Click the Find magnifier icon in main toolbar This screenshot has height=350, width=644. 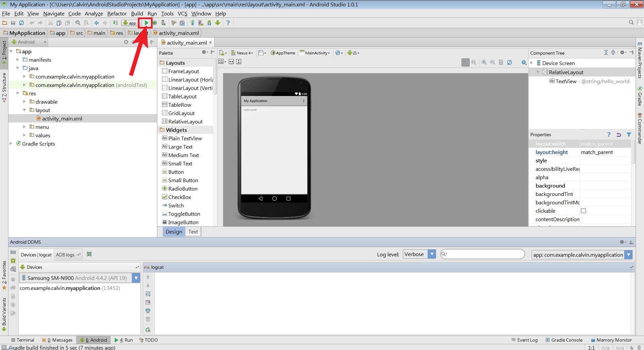pyautogui.click(x=78, y=23)
